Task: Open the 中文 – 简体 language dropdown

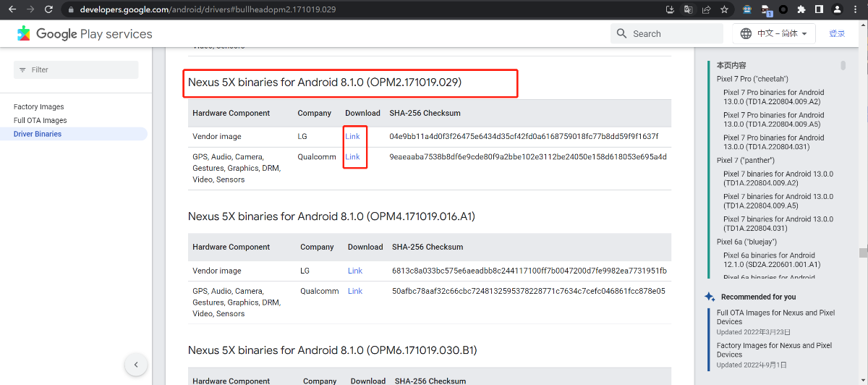Action: (x=774, y=33)
